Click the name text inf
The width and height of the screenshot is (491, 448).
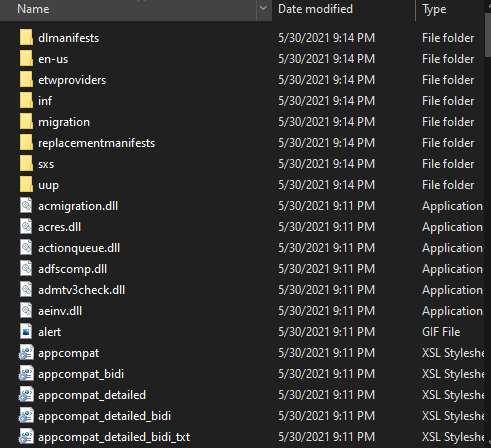point(45,101)
